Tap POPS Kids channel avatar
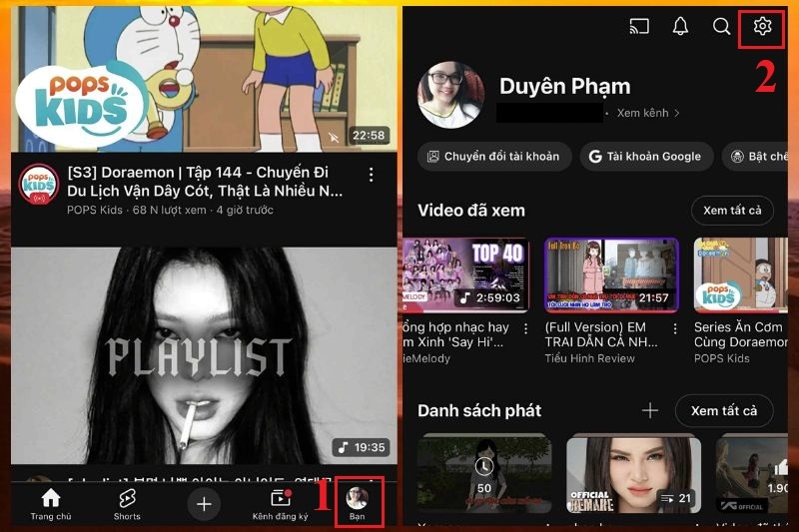Screen dimensions: 799x532 (39, 185)
